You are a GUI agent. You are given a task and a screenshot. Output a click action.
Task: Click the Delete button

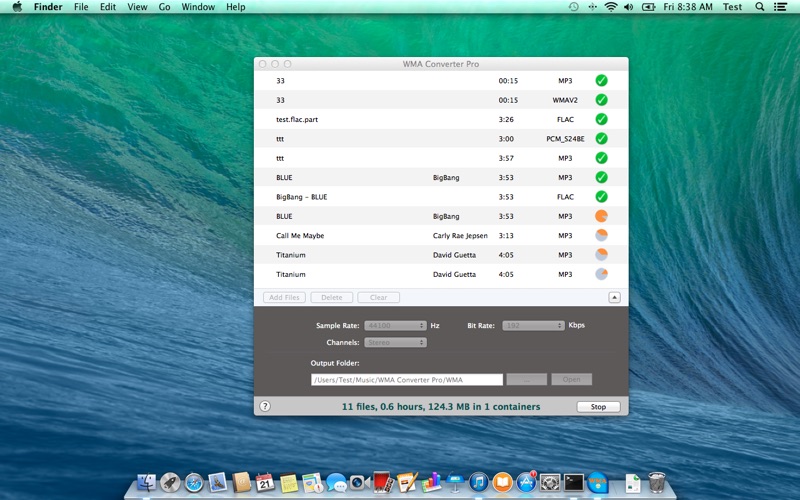[x=332, y=297]
